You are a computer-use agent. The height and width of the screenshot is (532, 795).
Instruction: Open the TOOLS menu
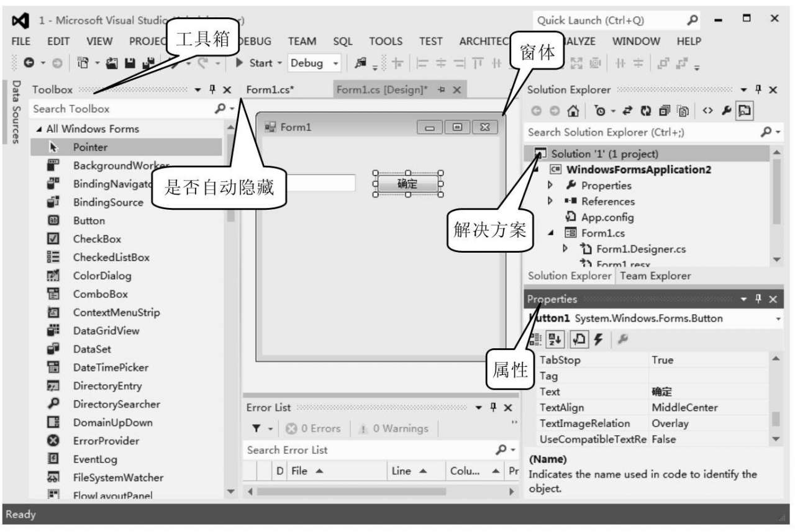point(386,41)
